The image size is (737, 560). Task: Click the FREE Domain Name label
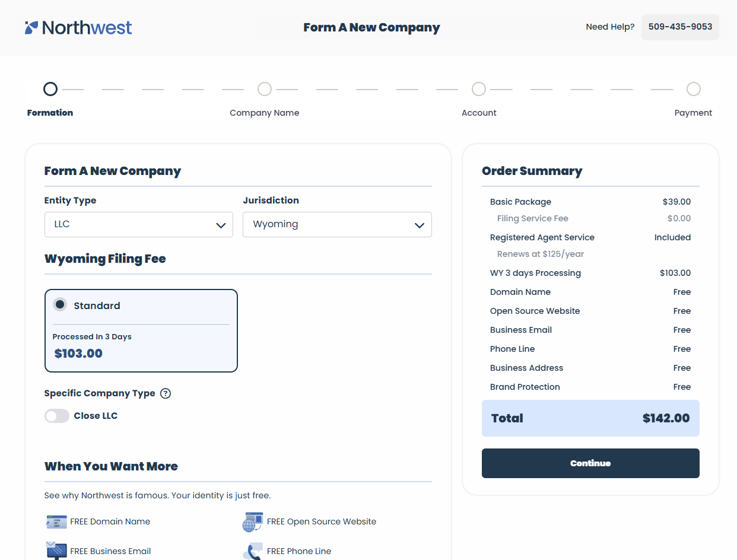click(110, 521)
